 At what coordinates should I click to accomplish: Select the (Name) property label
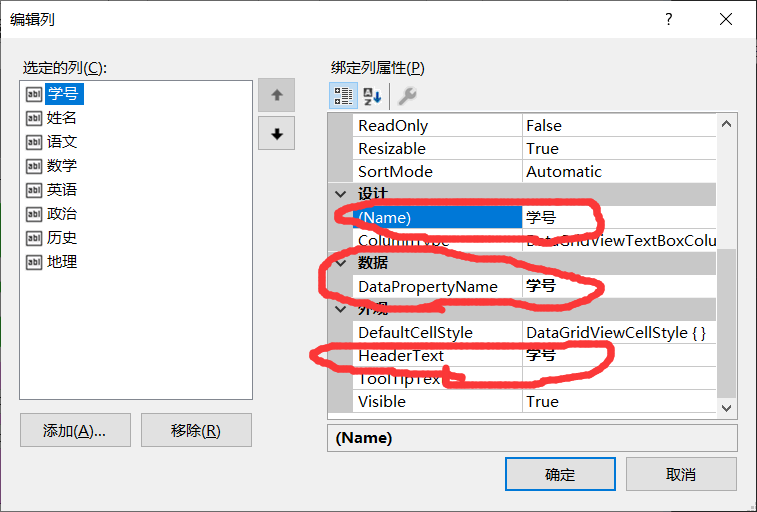pos(437,218)
